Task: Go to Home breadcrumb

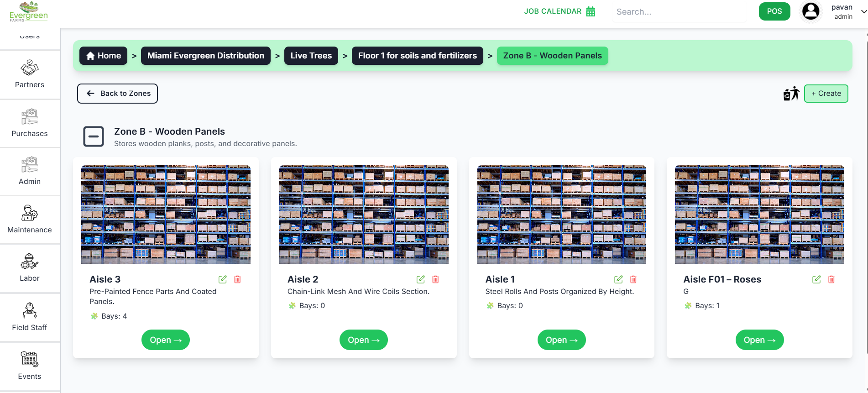Action: click(104, 56)
